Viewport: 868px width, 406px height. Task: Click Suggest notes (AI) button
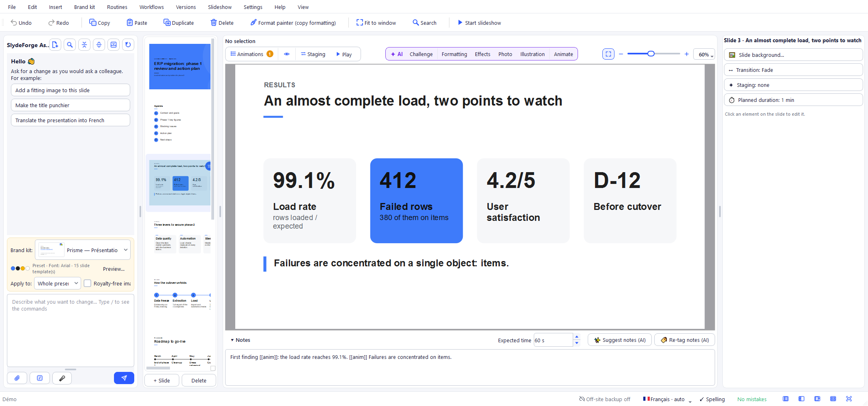click(620, 340)
